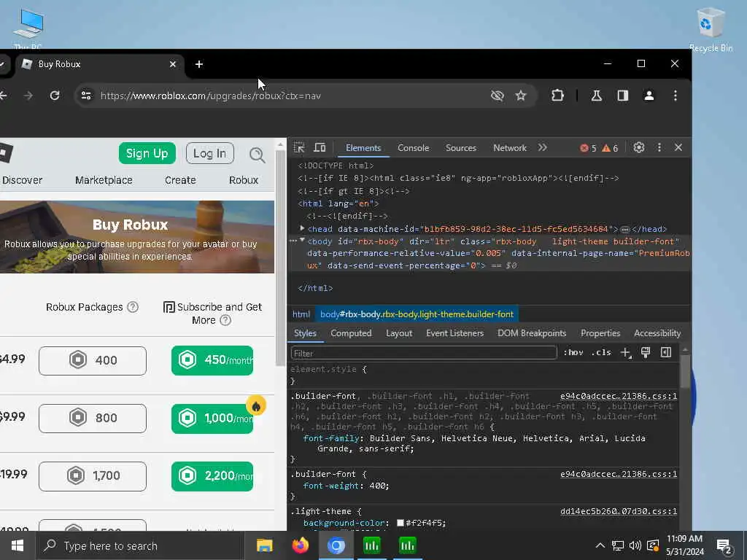Toggle the browser side panel
This screenshot has width=747, height=560.
pyautogui.click(x=623, y=96)
